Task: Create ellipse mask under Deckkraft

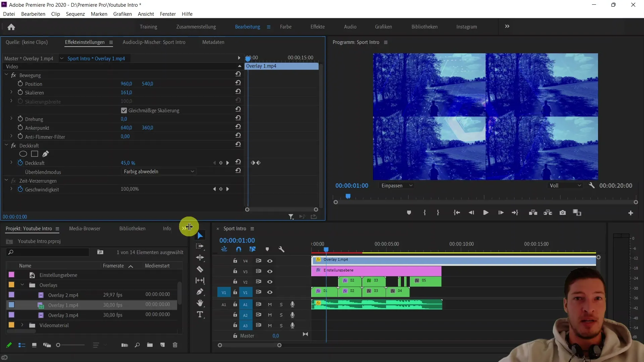Action: point(23,154)
